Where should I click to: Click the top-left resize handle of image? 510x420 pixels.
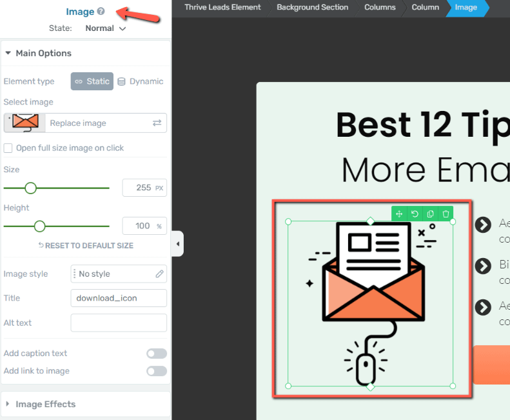[288, 222]
